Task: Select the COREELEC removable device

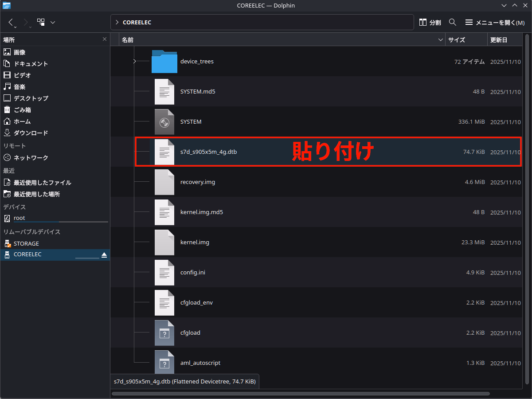Action: tap(55, 254)
